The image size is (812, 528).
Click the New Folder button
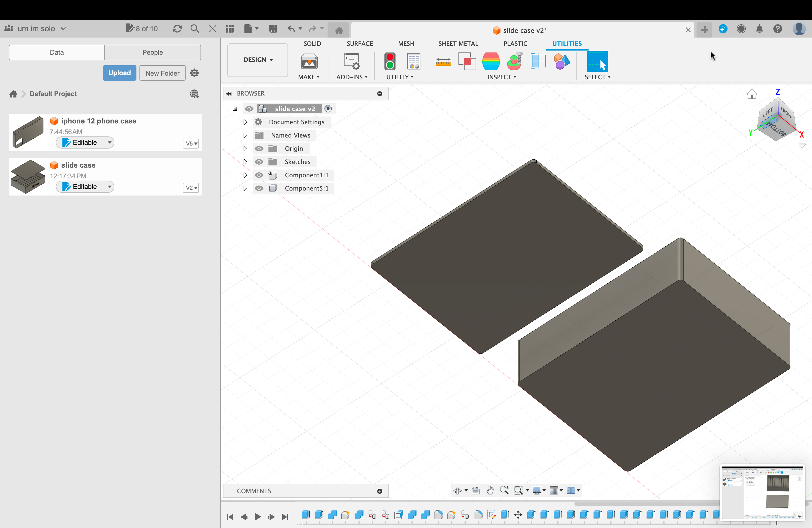coord(162,73)
